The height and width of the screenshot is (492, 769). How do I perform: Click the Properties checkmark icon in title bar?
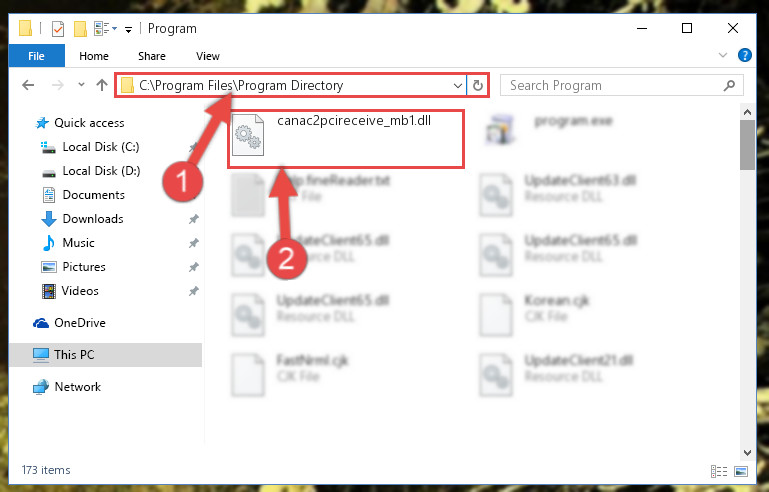pos(58,29)
